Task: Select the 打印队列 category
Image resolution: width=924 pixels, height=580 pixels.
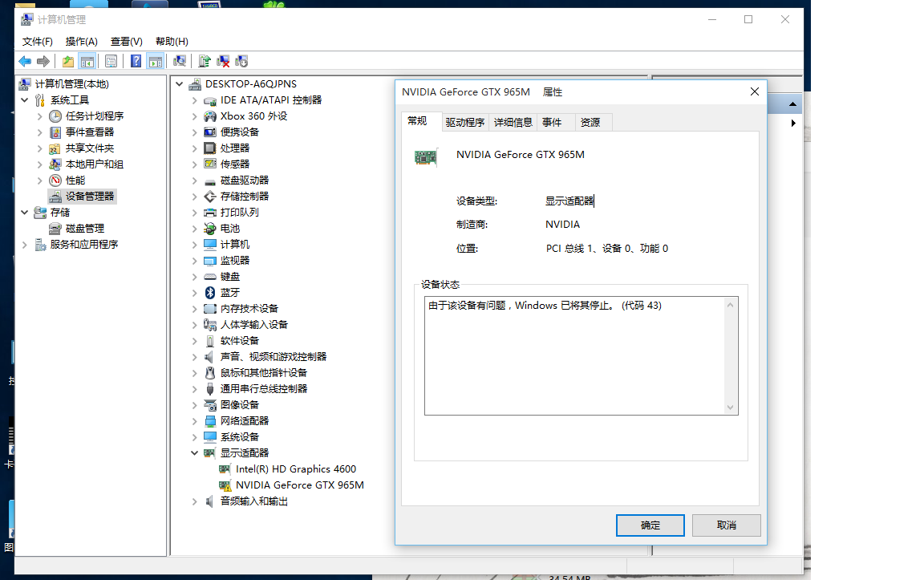Action: [x=239, y=213]
